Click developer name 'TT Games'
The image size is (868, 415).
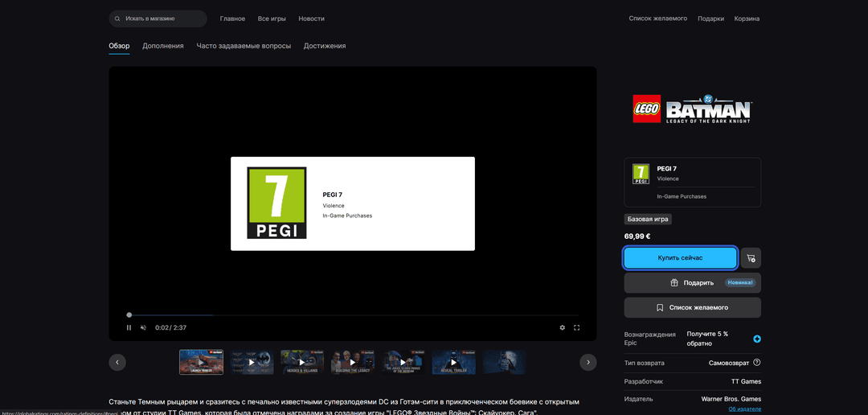(x=746, y=381)
